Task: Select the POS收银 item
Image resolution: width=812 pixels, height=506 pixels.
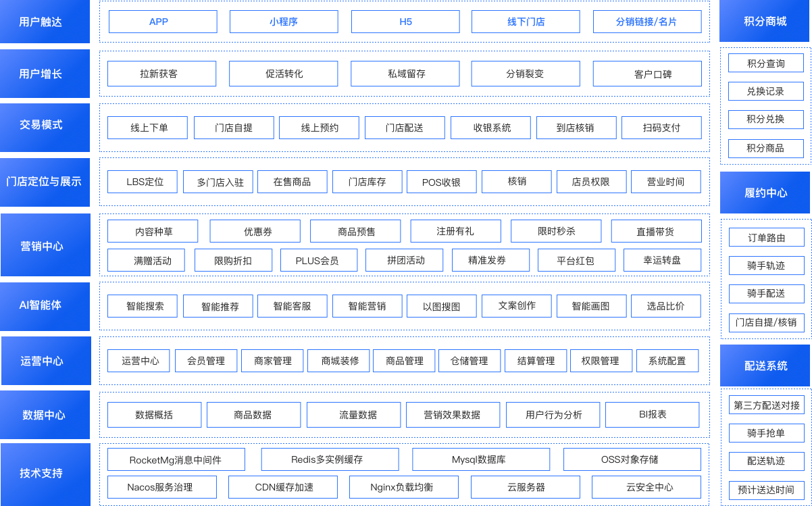Action: click(441, 182)
